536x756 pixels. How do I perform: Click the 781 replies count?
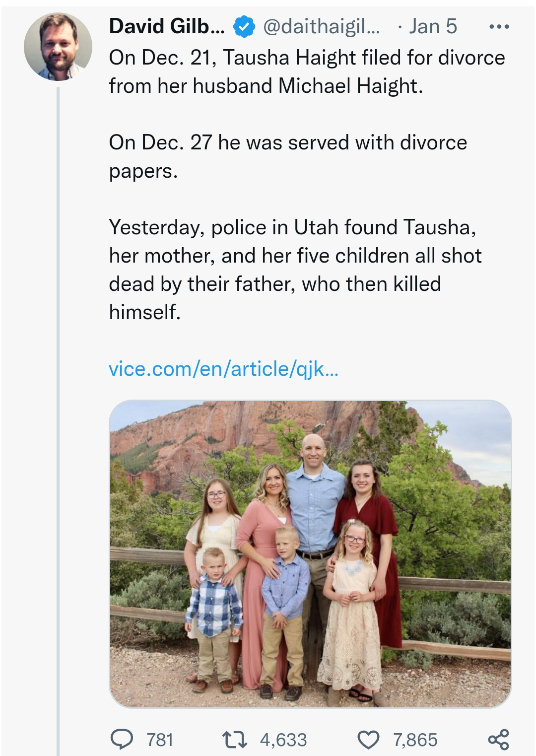[x=160, y=740]
